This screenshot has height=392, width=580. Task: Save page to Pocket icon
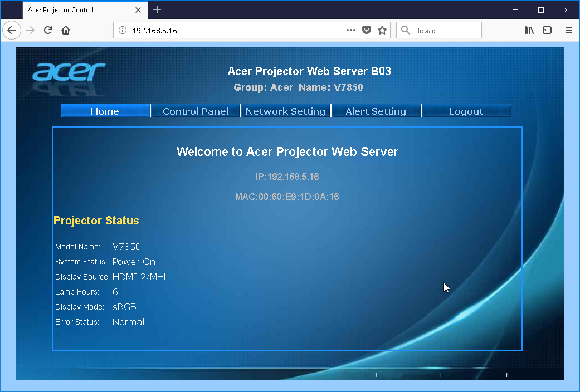367,30
